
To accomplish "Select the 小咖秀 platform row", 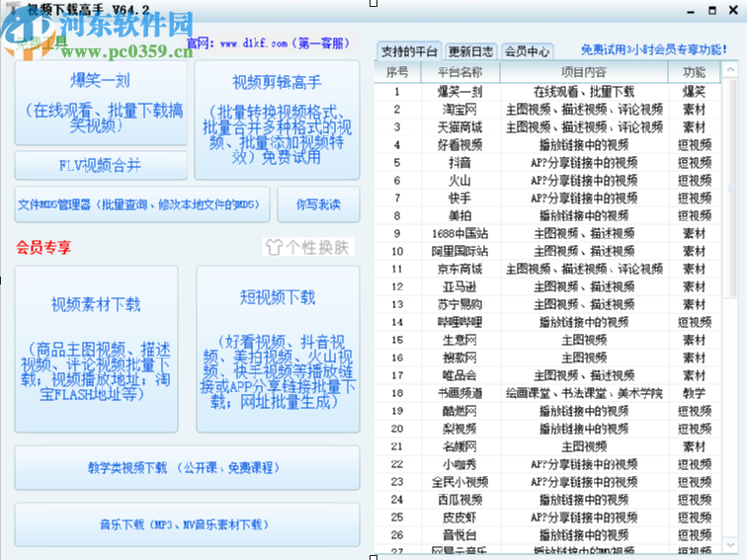I will [547, 464].
